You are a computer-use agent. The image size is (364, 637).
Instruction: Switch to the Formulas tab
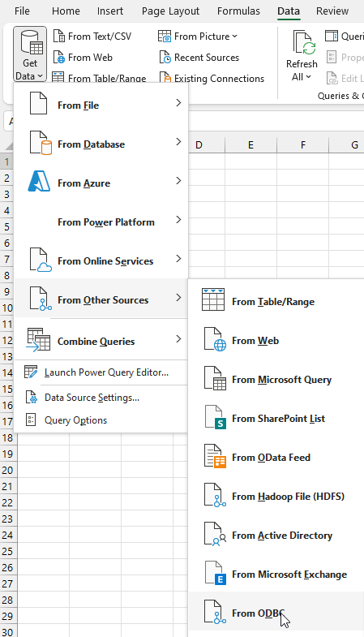point(238,11)
